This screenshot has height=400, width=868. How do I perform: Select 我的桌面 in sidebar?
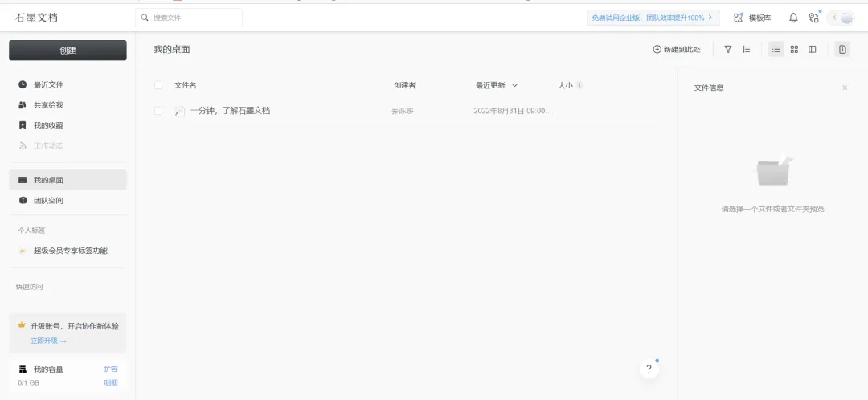click(x=68, y=180)
